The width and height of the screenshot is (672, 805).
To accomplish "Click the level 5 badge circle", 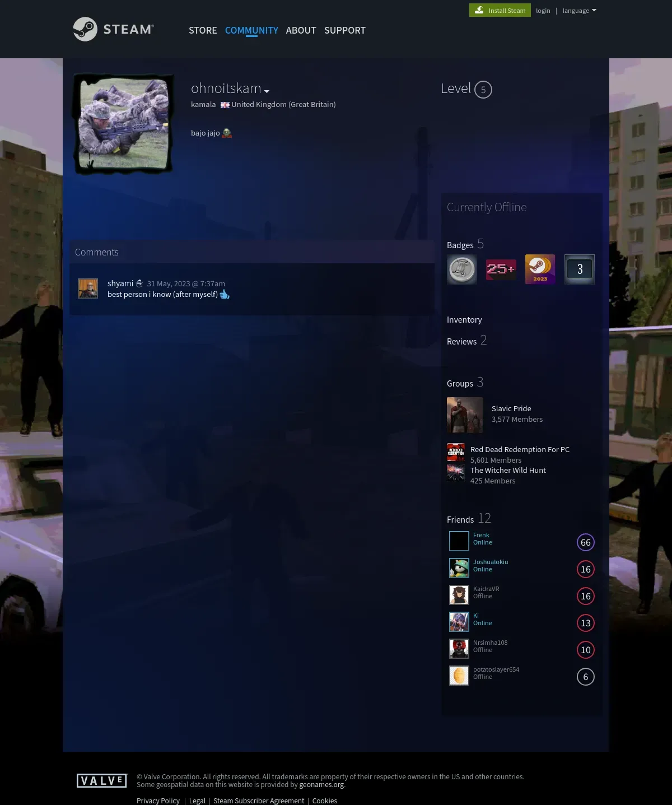I will [483, 90].
